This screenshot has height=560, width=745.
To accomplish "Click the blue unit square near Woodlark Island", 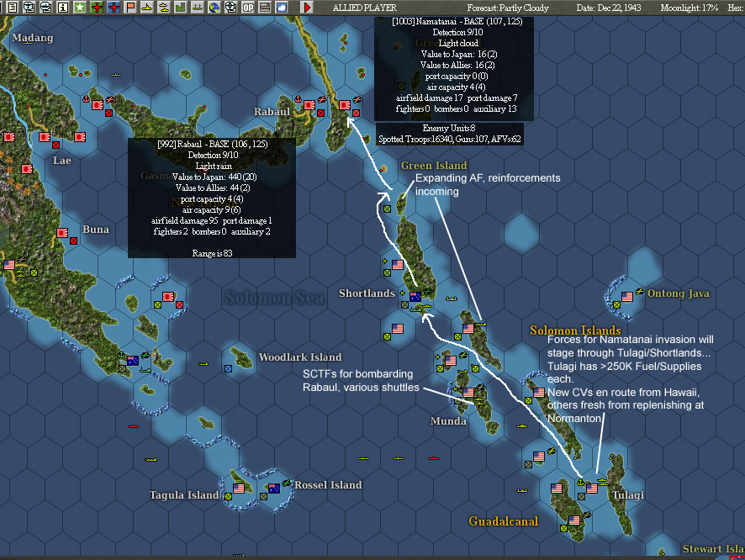I will point(228,368).
